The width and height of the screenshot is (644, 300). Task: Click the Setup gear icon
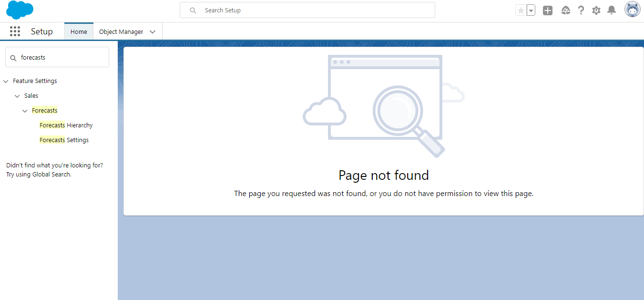[596, 10]
